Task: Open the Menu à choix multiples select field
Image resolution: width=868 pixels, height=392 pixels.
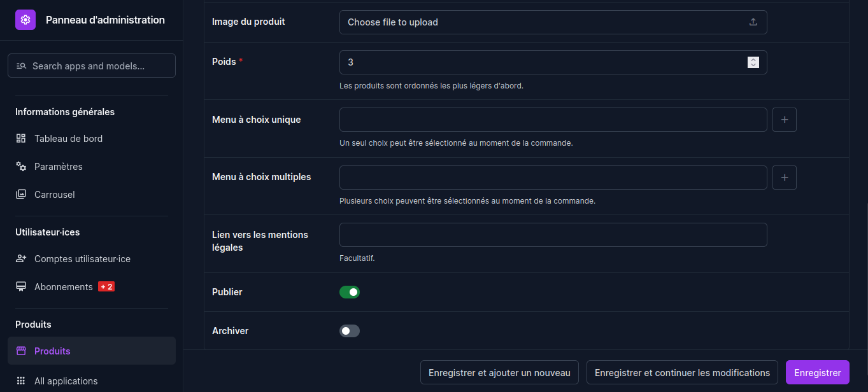Action: tap(553, 178)
